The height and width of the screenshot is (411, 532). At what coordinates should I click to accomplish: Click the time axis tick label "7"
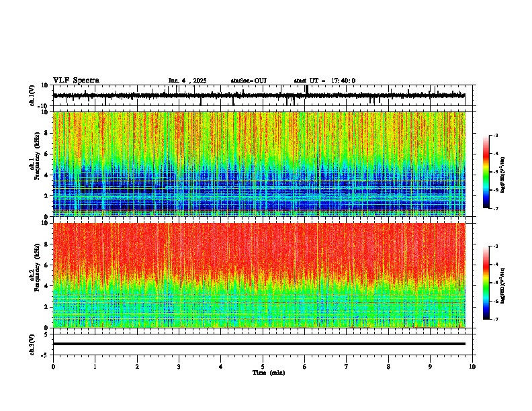point(347,367)
